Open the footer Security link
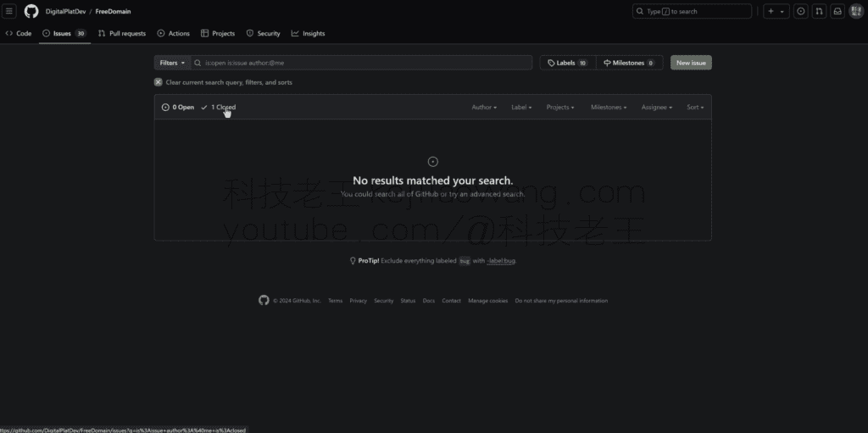 tap(384, 301)
